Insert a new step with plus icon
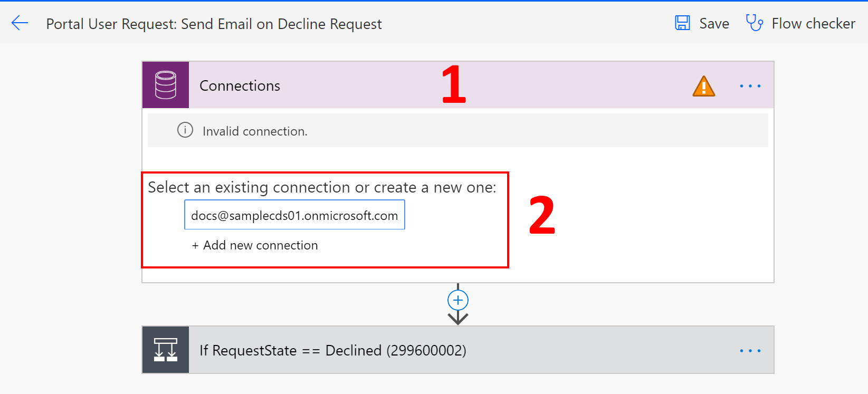 [x=457, y=300]
